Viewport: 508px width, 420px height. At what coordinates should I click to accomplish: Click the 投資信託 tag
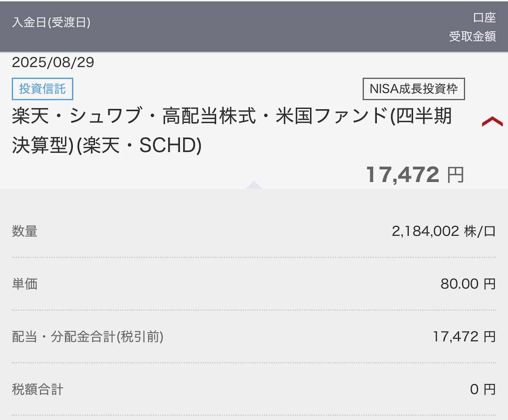pos(42,89)
